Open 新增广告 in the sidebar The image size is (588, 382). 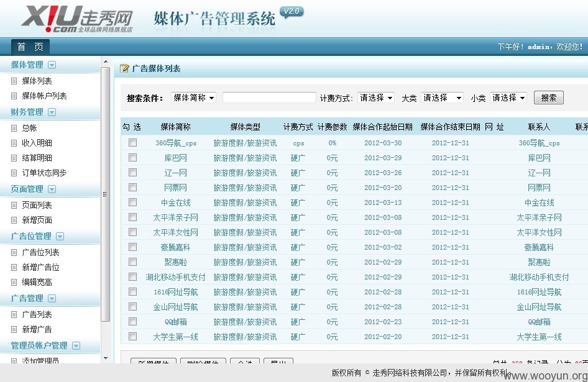coord(37,330)
